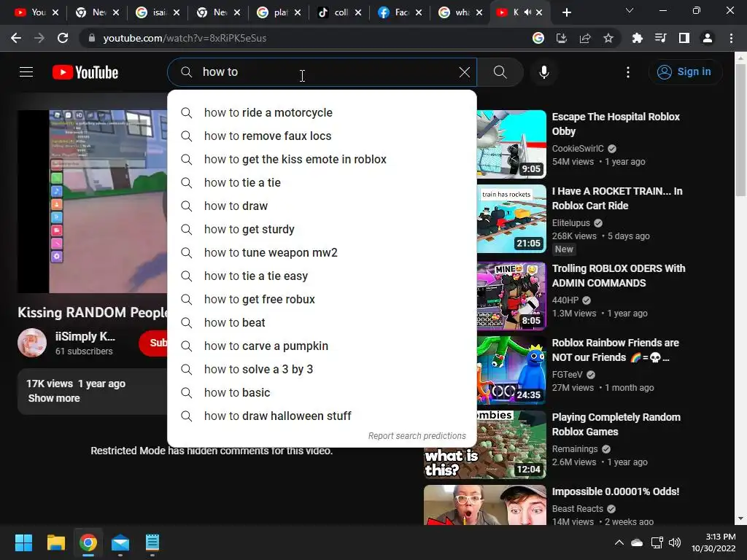Select 'how to tie a tie easy'
The image size is (747, 560).
point(322,276)
